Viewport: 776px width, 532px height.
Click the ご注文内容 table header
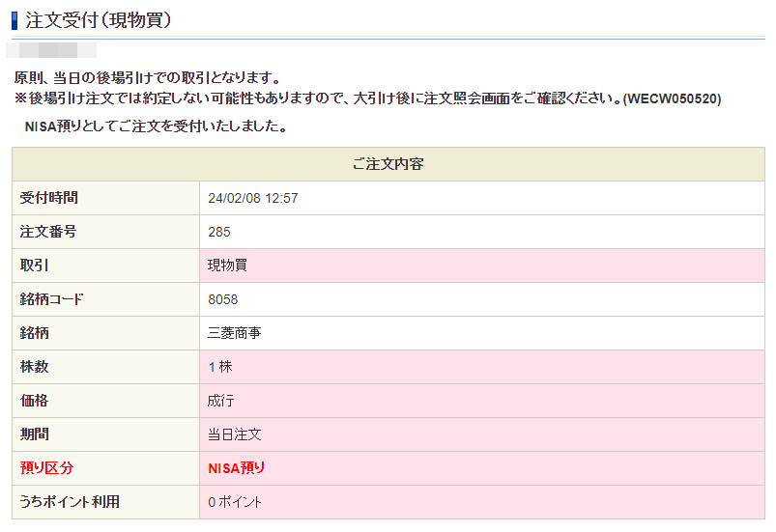[388, 164]
